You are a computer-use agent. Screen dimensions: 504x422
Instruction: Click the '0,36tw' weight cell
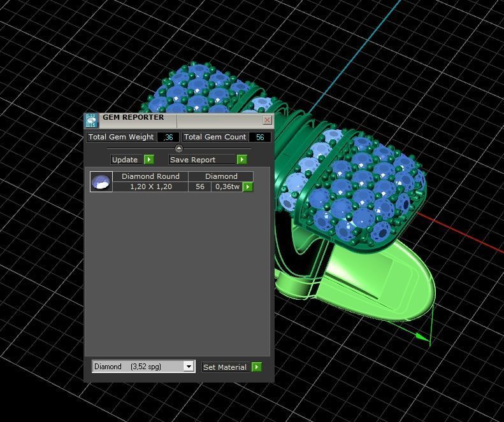(x=227, y=186)
